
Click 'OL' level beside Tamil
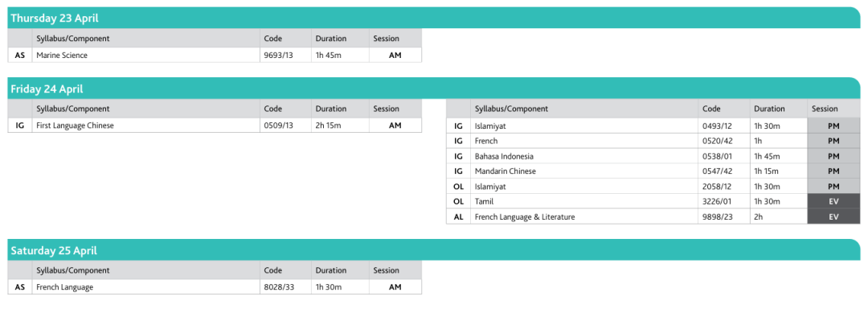(458, 202)
